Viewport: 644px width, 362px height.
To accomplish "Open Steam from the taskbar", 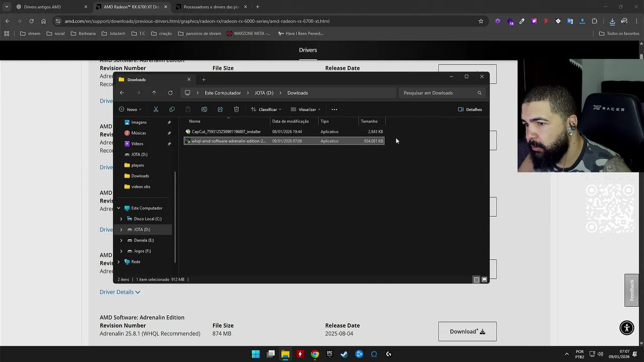I will point(344,354).
